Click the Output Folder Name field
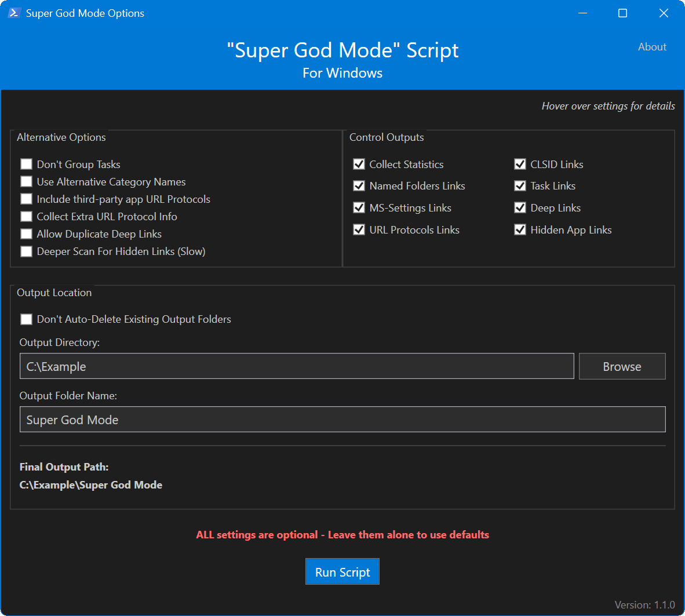 click(x=342, y=419)
